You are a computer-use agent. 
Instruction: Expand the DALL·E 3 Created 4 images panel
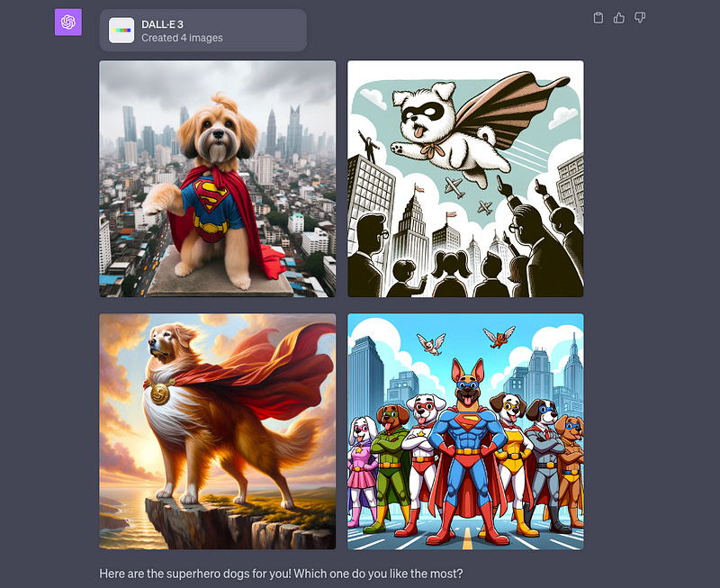coord(203,31)
